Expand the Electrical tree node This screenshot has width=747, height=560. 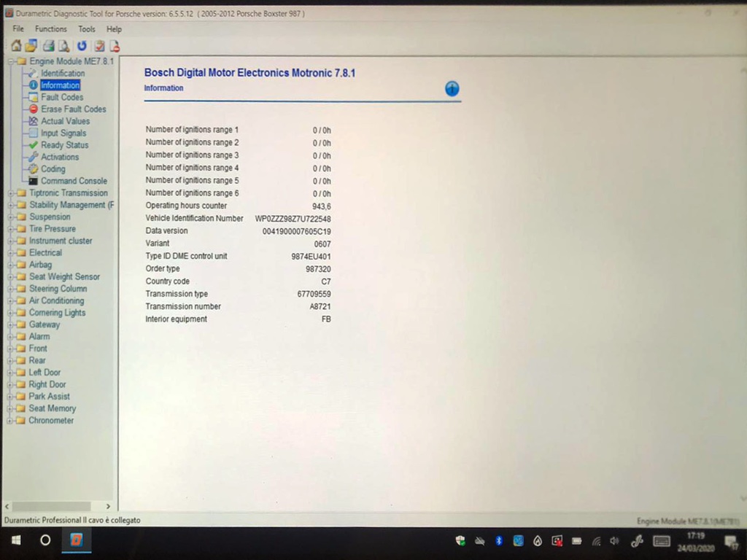tap(10, 253)
